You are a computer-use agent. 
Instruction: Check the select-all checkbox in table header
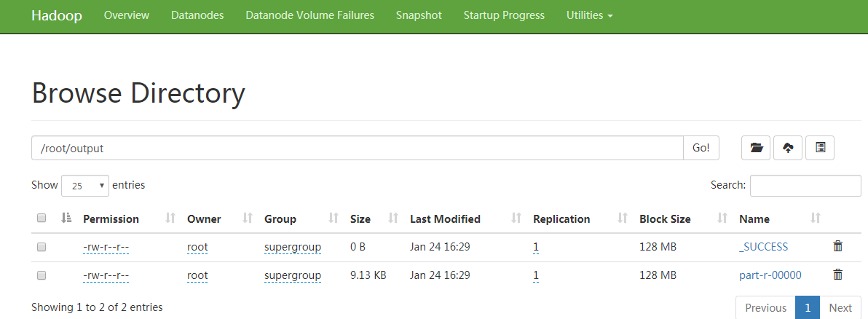point(42,218)
